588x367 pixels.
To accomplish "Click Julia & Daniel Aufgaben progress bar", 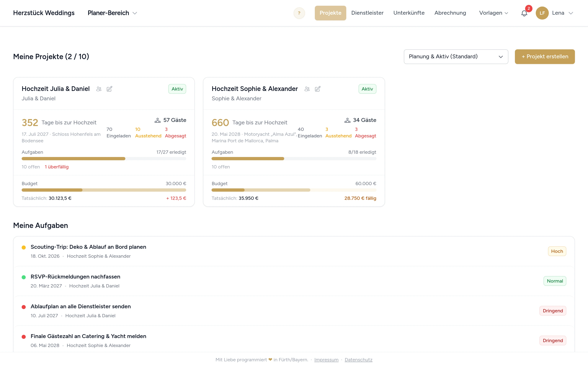I will point(104,158).
